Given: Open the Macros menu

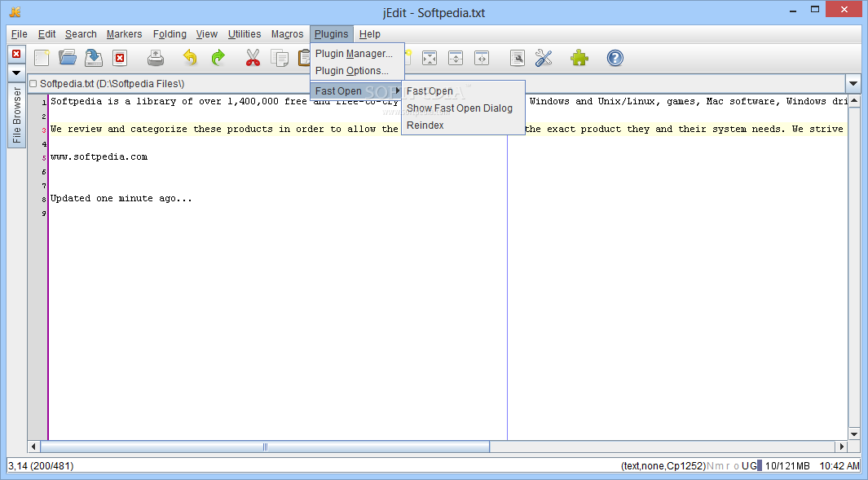Looking at the screenshot, I should pos(288,34).
